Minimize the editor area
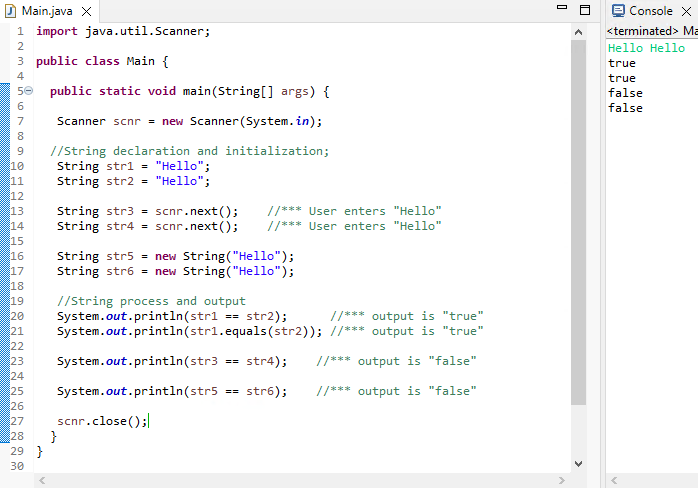The image size is (698, 488). [x=562, y=7]
